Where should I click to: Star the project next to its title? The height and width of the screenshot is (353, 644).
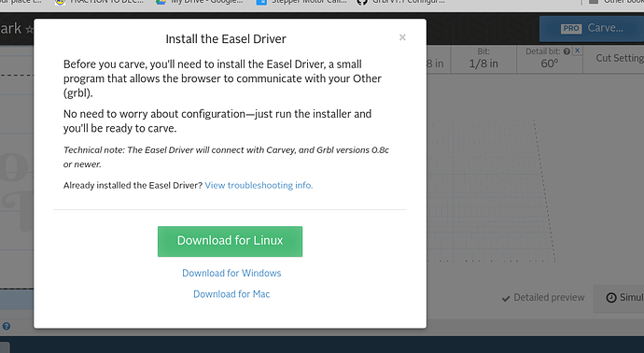point(29,30)
